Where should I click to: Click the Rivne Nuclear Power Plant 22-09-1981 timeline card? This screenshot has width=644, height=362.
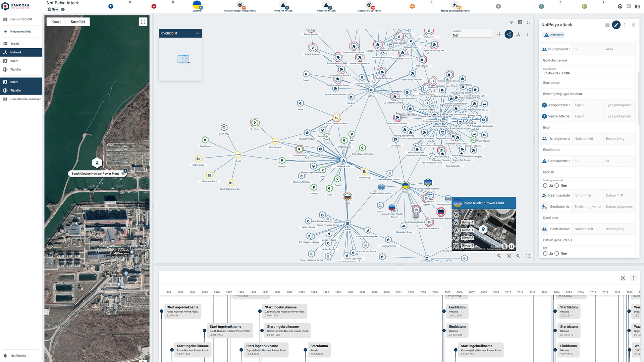pos(183,311)
